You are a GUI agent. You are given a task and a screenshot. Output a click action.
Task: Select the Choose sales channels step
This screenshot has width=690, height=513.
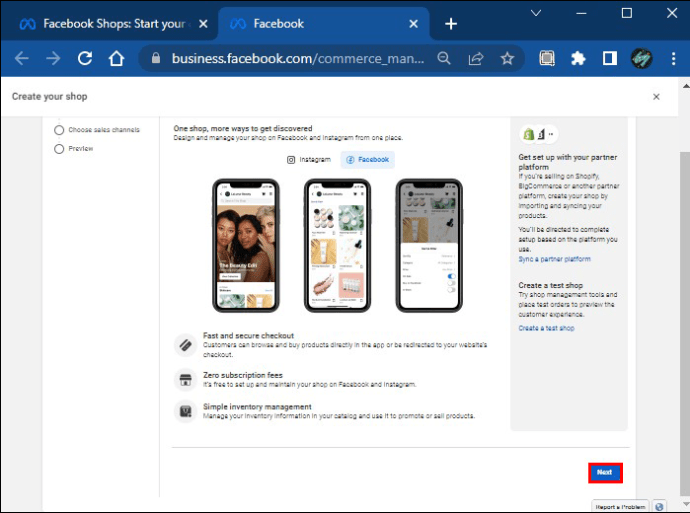coord(97,130)
